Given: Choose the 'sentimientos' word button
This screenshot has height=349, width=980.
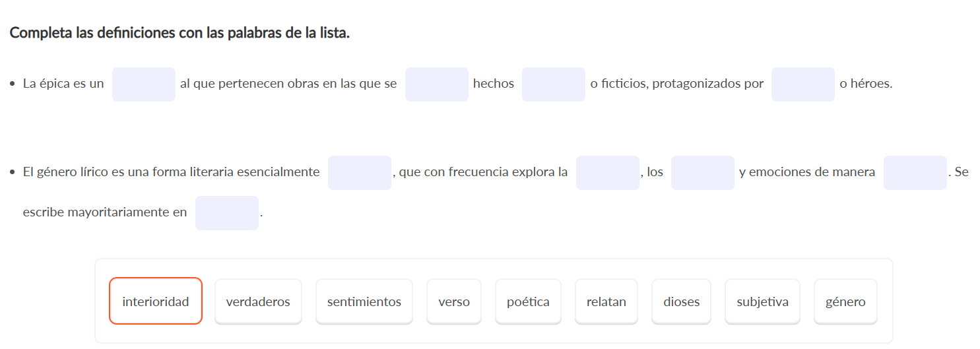Looking at the screenshot, I should click(364, 301).
